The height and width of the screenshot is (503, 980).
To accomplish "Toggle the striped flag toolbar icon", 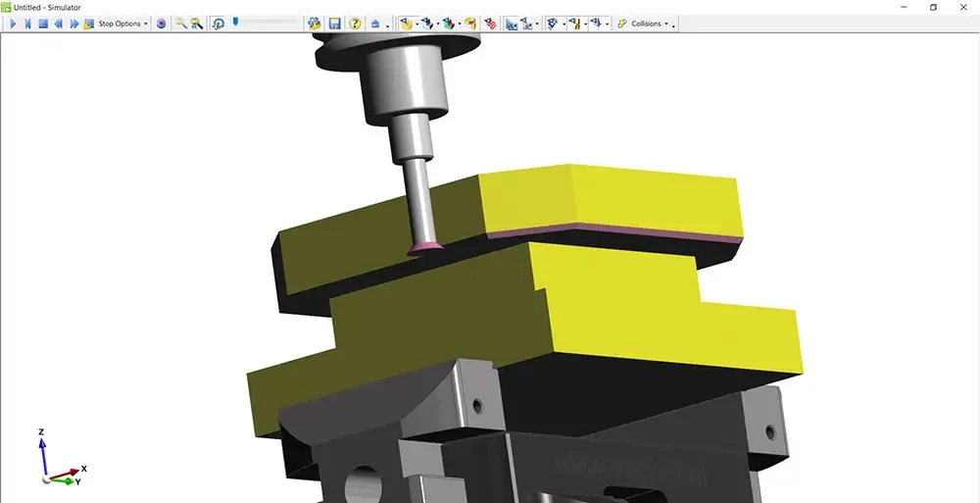I will coord(490,24).
